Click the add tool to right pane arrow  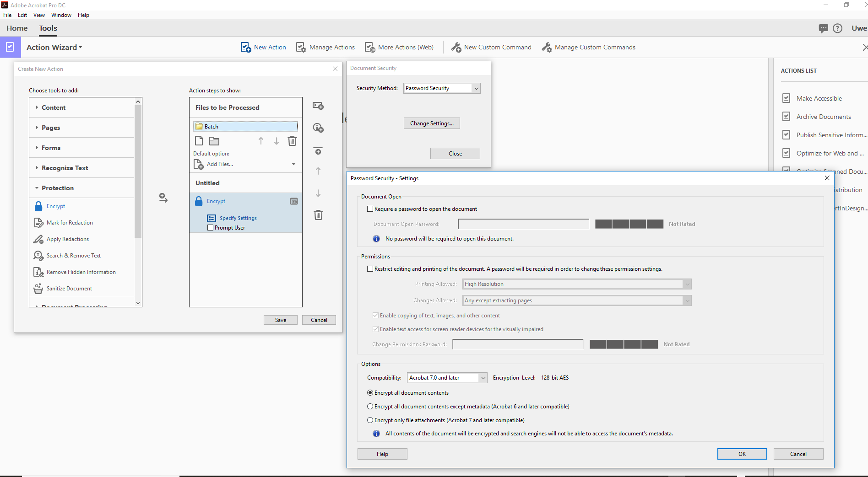tap(163, 198)
